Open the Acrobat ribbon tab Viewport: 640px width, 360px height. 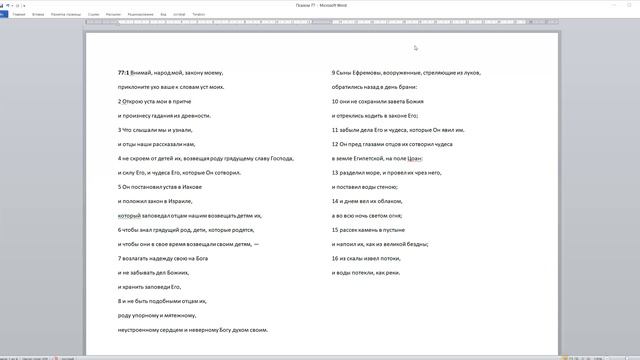click(179, 14)
